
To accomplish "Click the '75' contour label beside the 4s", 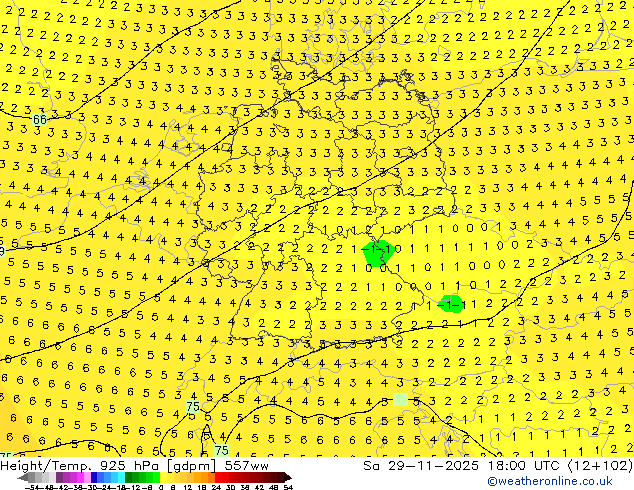I will (x=193, y=406).
